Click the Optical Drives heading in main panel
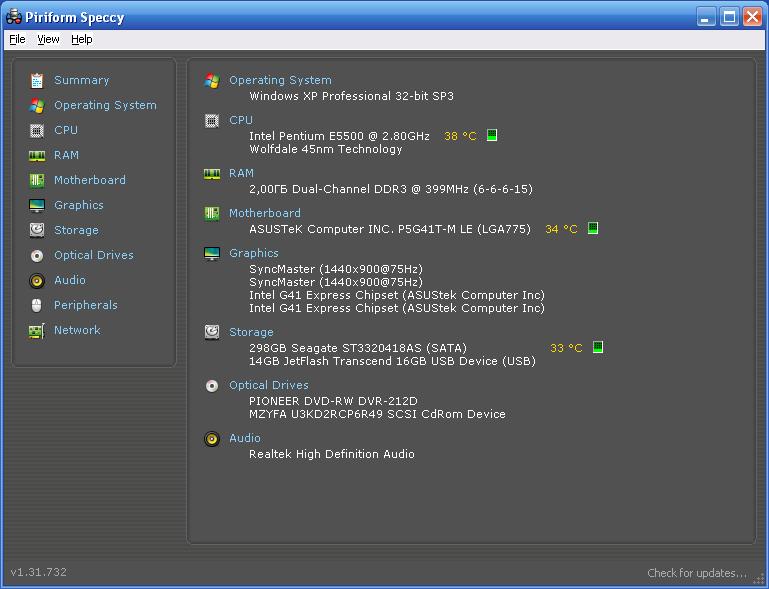This screenshot has width=769, height=589. 268,385
